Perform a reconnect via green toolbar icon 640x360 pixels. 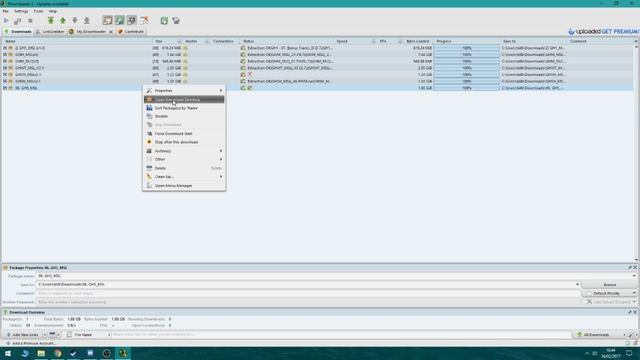(x=164, y=20)
